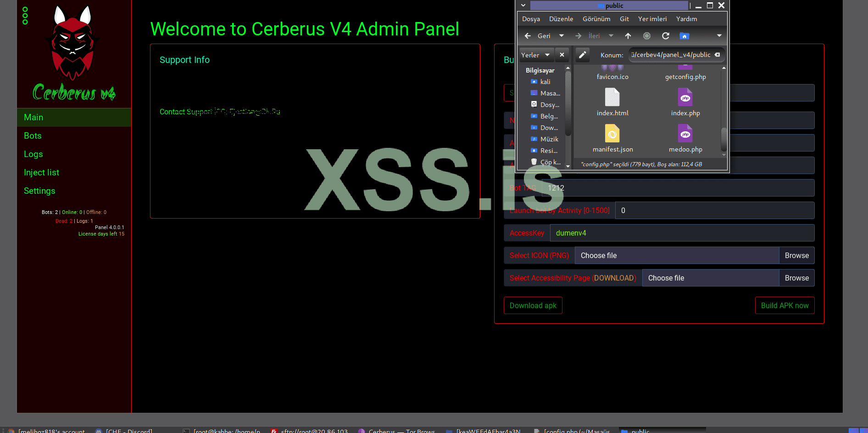Go to parent folder with up arrow

pos(628,36)
